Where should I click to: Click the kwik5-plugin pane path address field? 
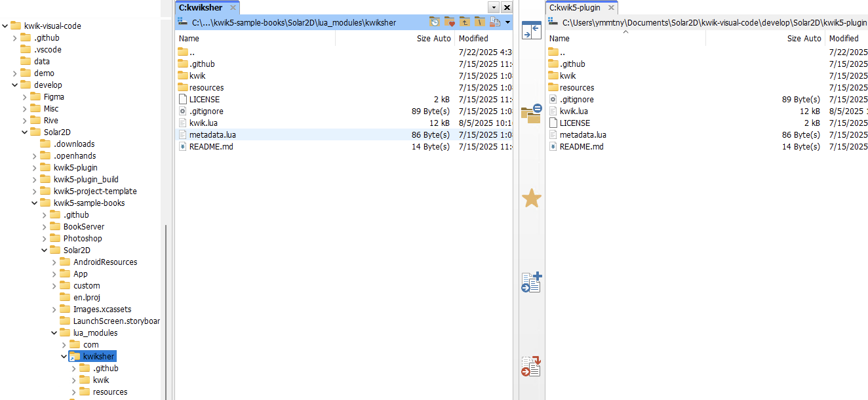point(715,22)
